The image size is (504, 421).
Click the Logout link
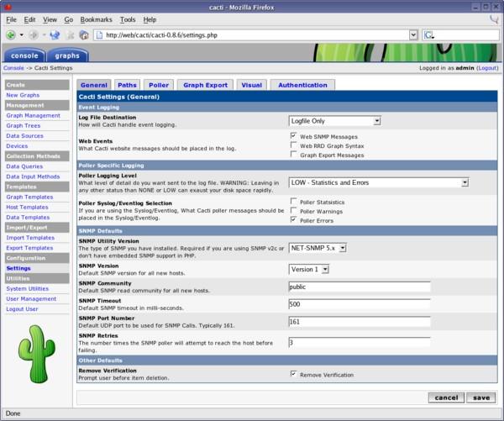click(x=487, y=68)
